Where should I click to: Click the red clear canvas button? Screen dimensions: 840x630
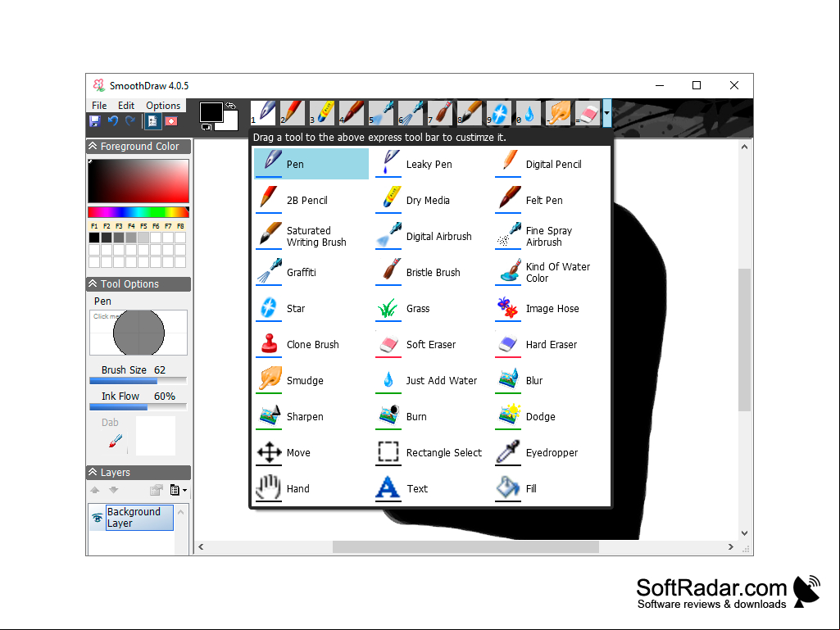click(171, 121)
